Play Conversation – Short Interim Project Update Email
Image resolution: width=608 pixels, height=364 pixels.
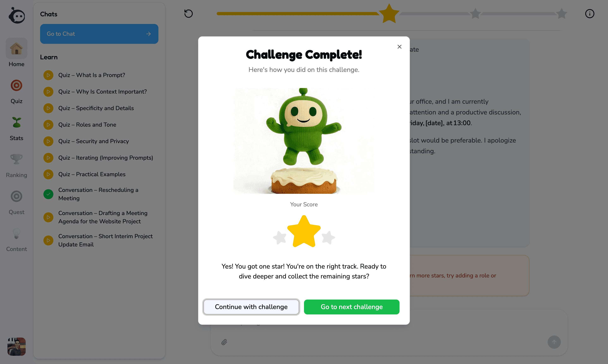tap(48, 240)
